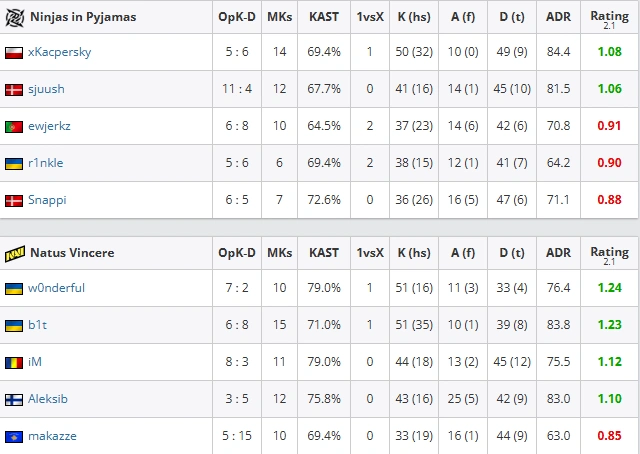Select the KAST header in NIP table

(x=324, y=17)
